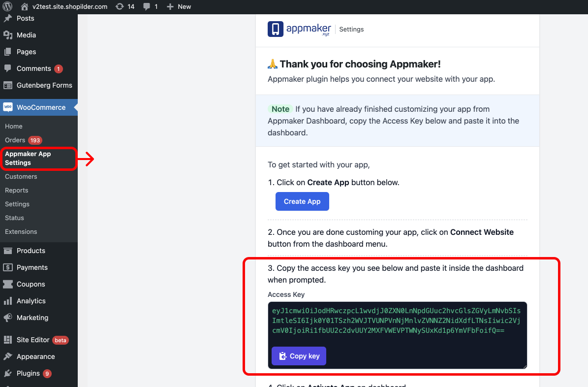Select the WooCommerce menu

38,107
